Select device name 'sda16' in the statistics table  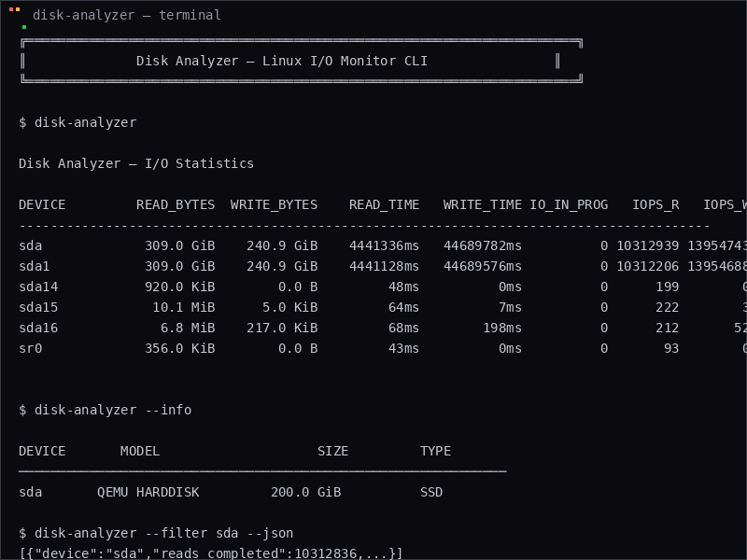38,329
